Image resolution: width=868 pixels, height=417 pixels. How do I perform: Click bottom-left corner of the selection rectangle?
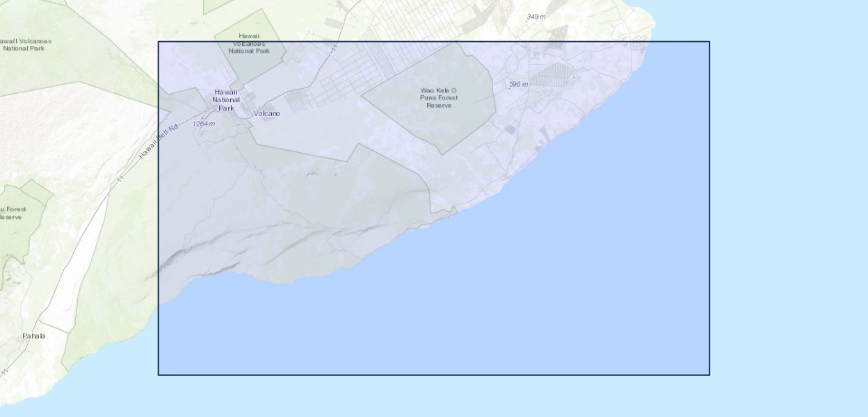[159, 375]
